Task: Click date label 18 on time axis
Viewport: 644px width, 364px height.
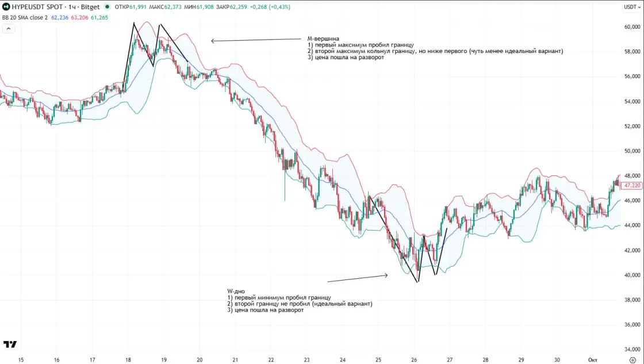Action: pyautogui.click(x=128, y=360)
